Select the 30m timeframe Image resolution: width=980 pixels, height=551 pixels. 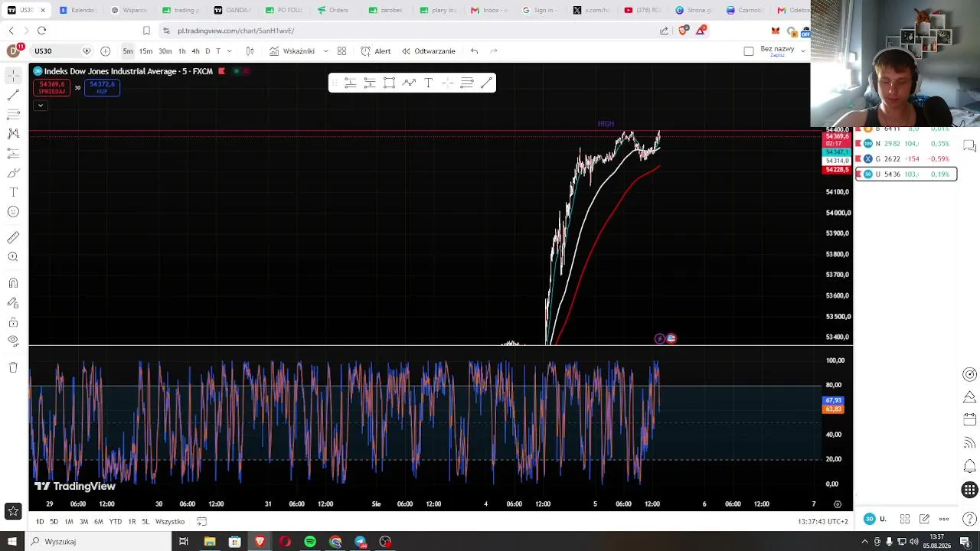[x=165, y=51]
